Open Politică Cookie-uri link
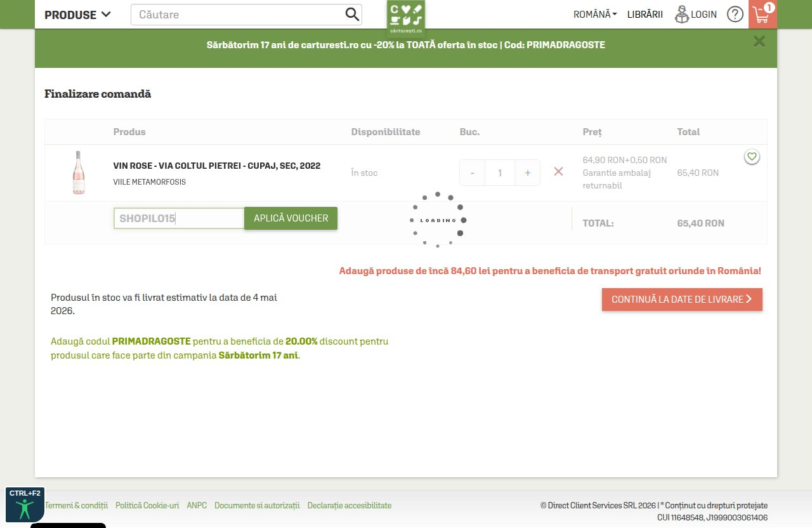The image size is (812, 528). coord(147,506)
